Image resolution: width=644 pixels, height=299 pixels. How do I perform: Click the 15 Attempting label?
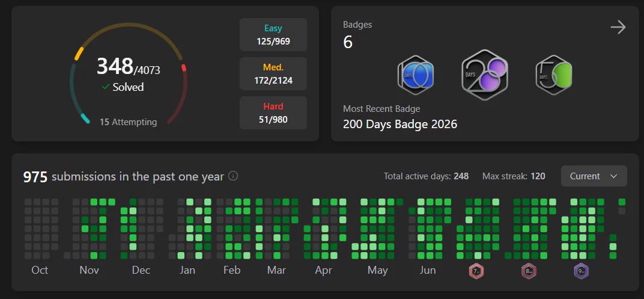click(x=128, y=122)
